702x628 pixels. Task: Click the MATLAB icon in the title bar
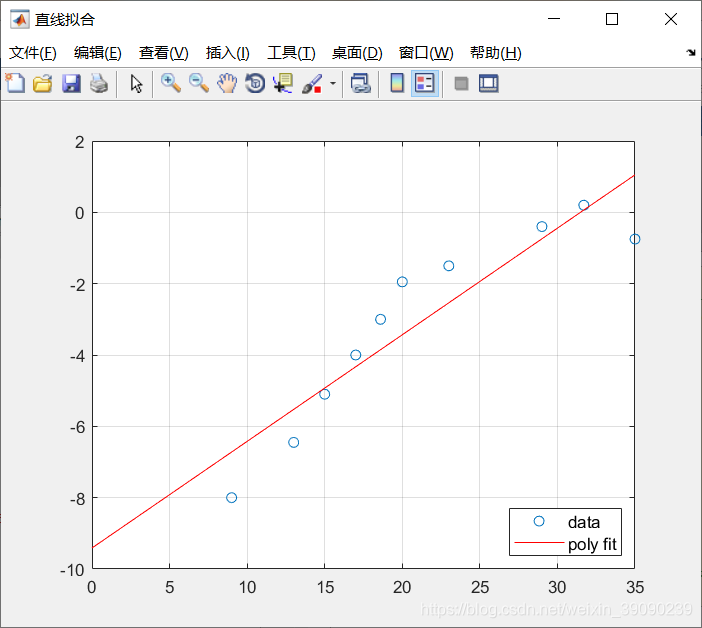pos(20,19)
